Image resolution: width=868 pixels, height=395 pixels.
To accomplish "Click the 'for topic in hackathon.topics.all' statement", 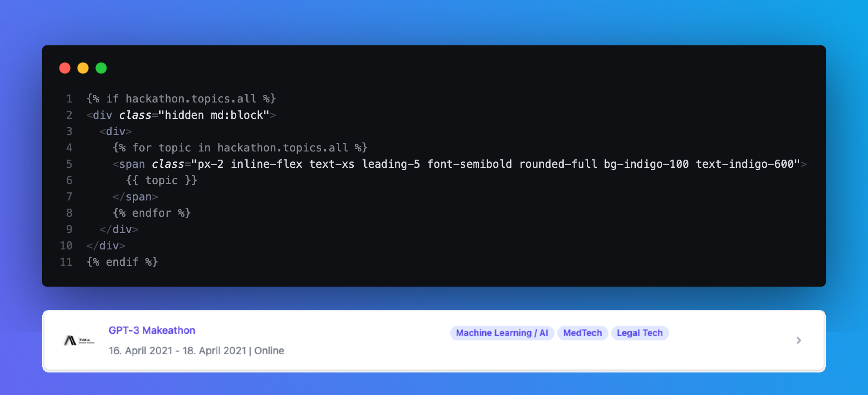I will 240,148.
